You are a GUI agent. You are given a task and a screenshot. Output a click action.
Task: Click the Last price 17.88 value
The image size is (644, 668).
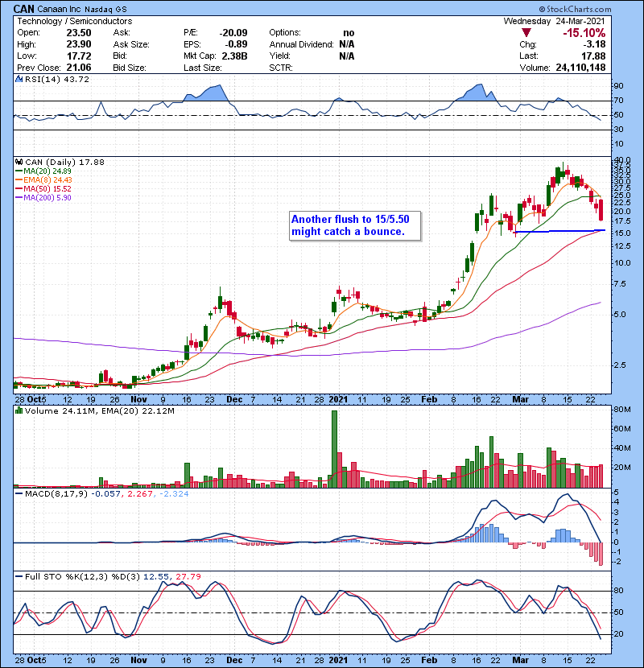click(x=593, y=56)
